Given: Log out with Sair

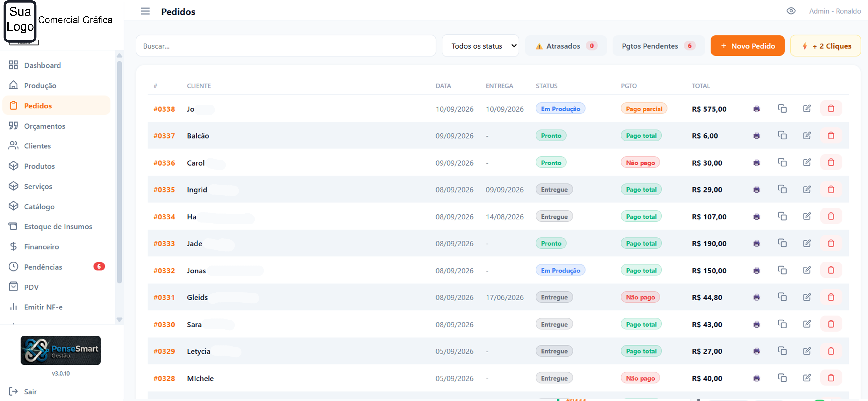Looking at the screenshot, I should (23, 392).
